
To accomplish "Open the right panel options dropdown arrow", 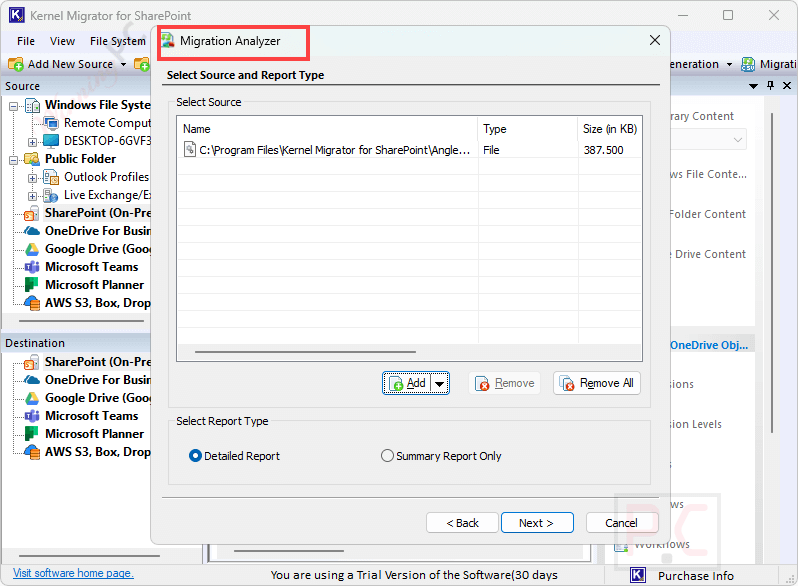I will click(753, 86).
